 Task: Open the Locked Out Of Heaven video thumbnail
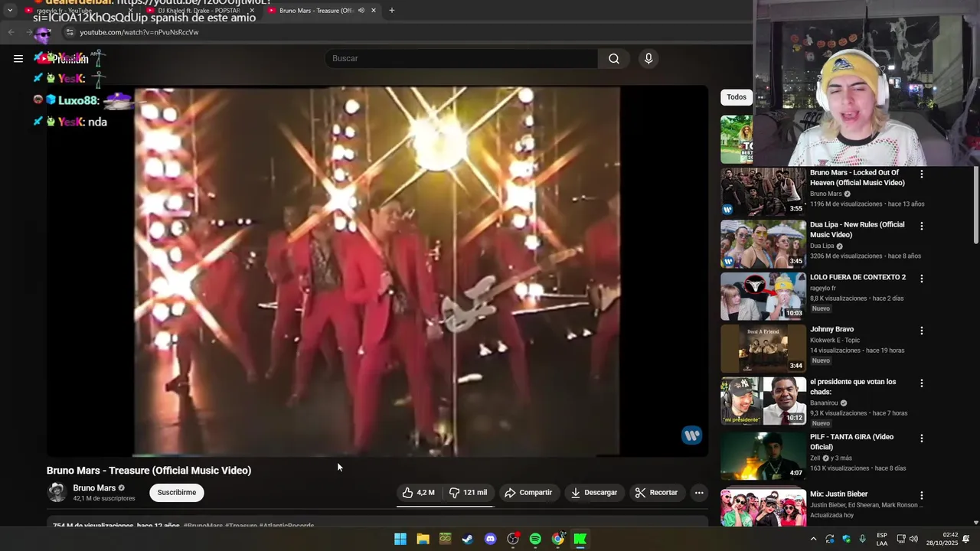tap(763, 191)
